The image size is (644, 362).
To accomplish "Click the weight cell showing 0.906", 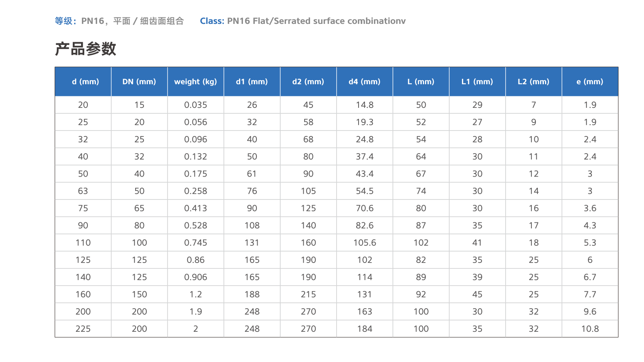I will click(x=196, y=277).
